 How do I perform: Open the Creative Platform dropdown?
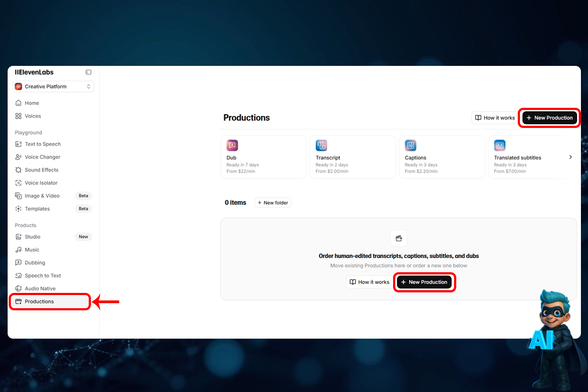(x=53, y=87)
